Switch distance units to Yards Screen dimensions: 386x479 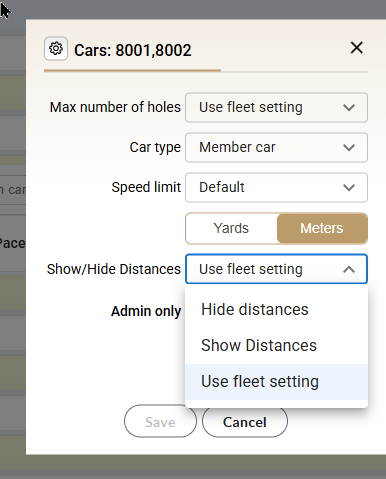tap(231, 228)
